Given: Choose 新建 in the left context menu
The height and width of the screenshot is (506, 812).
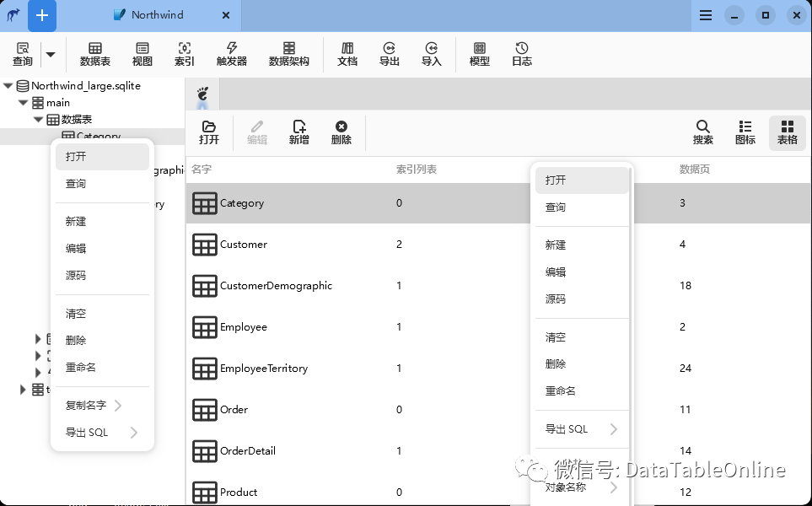Looking at the screenshot, I should click(x=102, y=221).
